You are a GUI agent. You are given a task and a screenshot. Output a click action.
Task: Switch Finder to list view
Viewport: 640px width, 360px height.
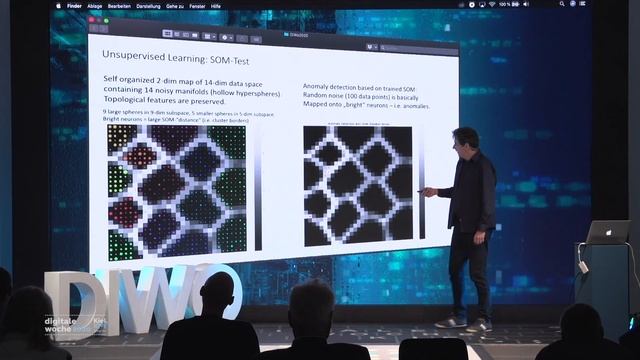pos(177,34)
